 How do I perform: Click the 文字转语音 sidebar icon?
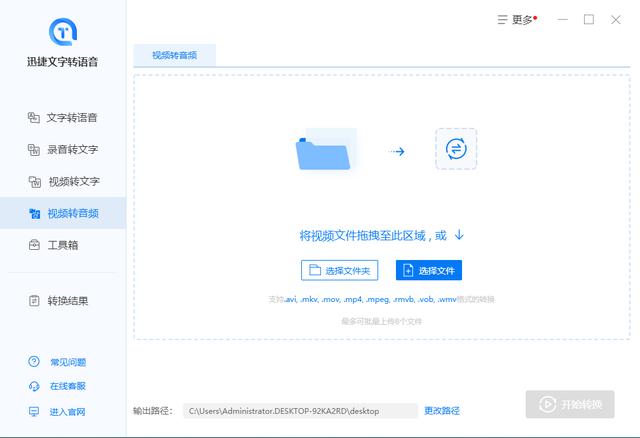(33, 118)
